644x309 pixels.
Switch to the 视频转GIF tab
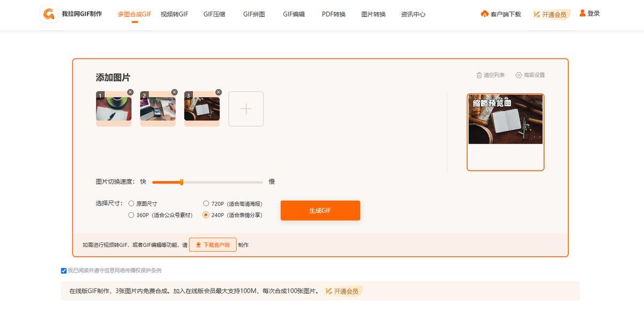coord(174,14)
